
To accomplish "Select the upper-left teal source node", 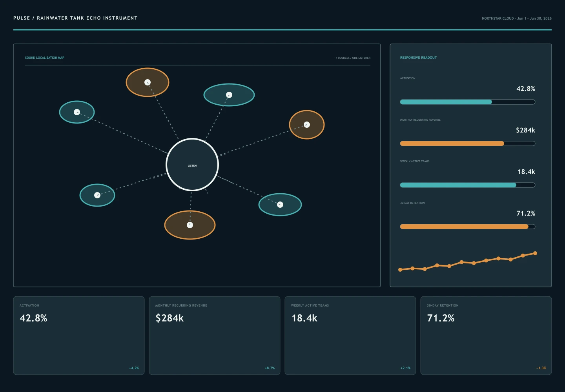I will pyautogui.click(x=77, y=112).
